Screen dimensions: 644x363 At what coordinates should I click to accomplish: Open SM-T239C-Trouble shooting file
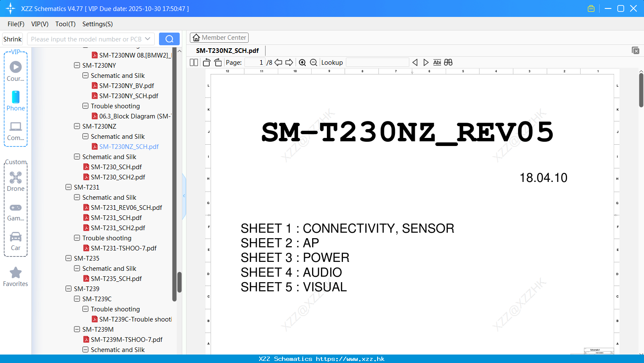(x=135, y=319)
